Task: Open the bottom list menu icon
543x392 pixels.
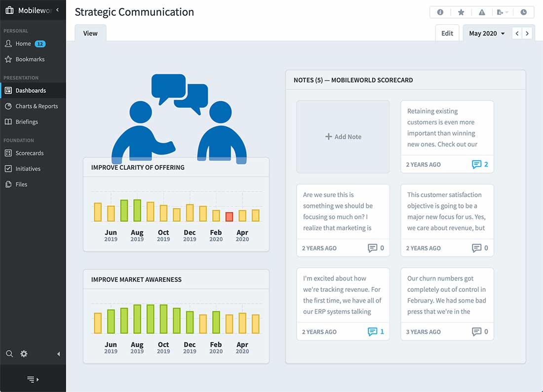Action: click(x=33, y=380)
